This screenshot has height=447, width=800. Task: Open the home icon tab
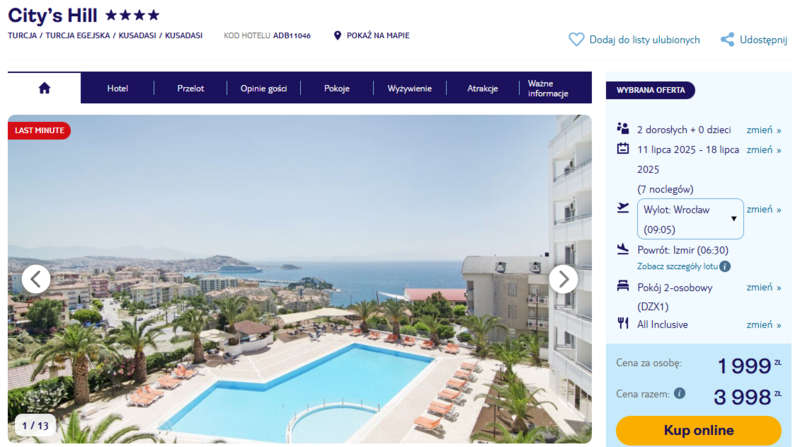(x=44, y=88)
